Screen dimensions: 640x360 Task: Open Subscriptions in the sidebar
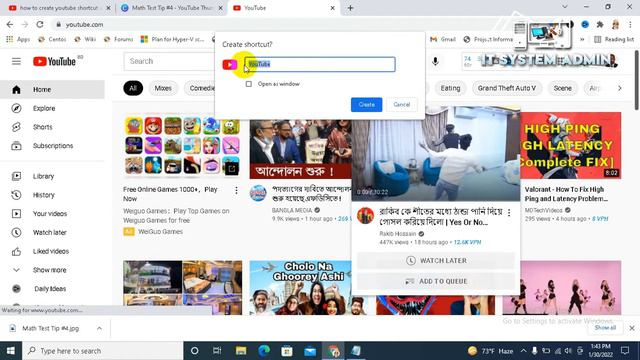52,146
